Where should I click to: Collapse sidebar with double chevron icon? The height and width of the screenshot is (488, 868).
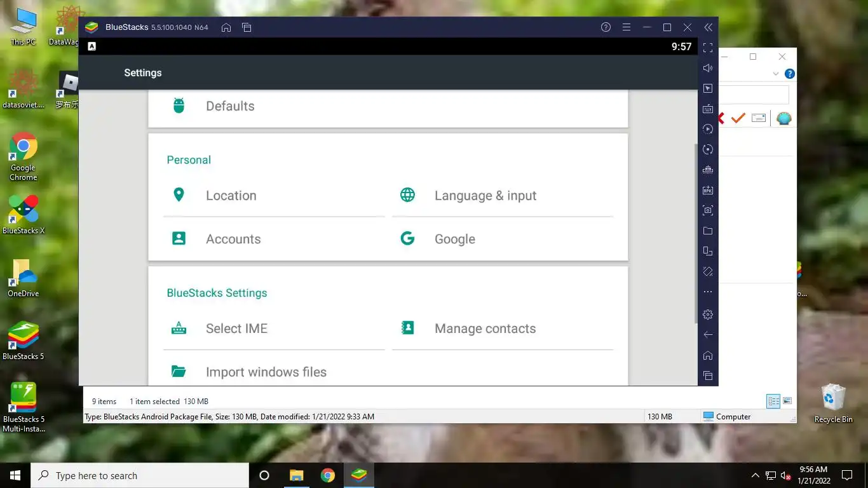(x=708, y=27)
